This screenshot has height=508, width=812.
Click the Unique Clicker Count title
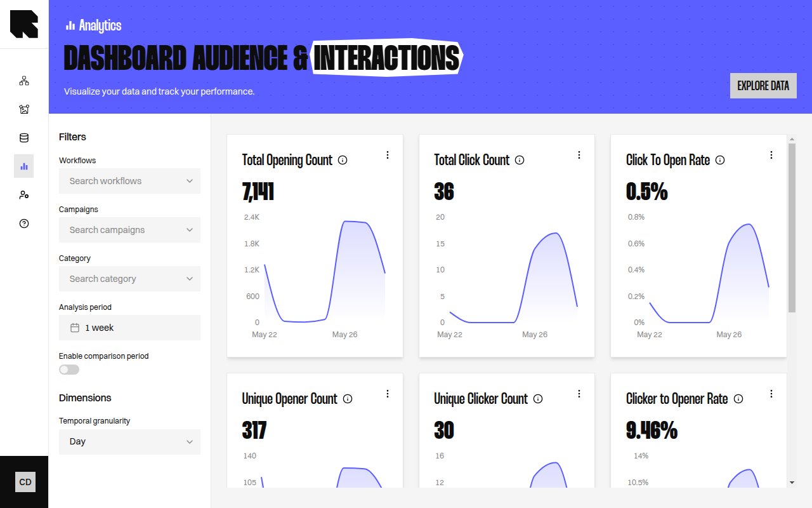pos(481,399)
